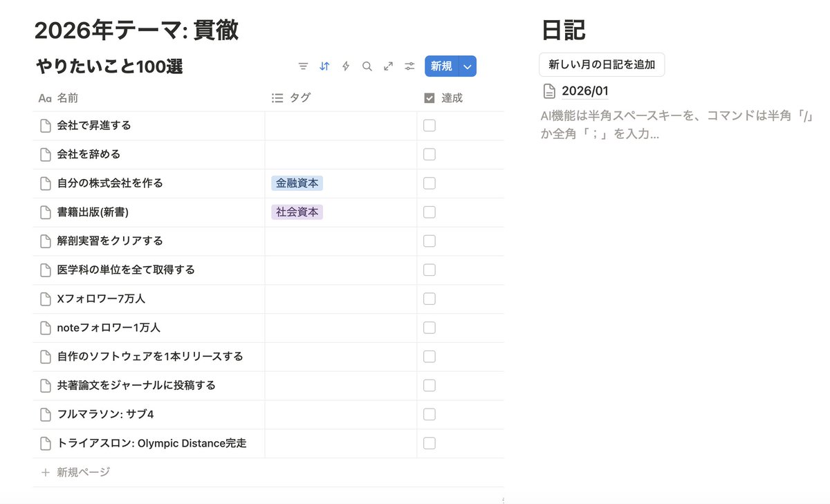Screen dimensions: 830x504
Task: Expand dropdown arrow beside 新規 button
Action: pyautogui.click(x=468, y=66)
